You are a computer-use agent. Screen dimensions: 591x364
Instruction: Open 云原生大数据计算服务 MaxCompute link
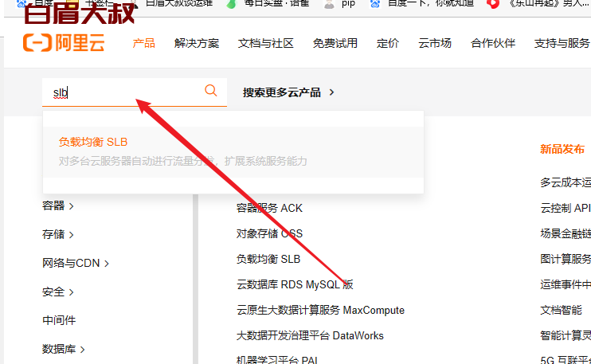click(x=320, y=310)
